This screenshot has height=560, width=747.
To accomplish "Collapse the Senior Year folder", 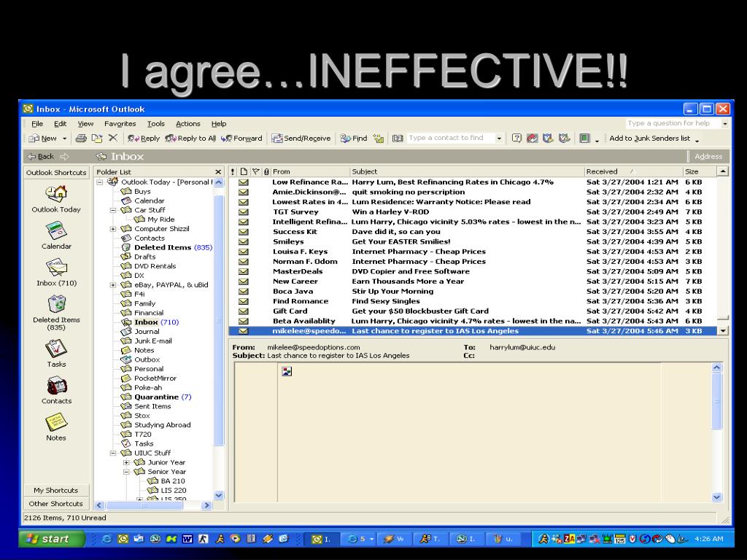I will pyautogui.click(x=127, y=472).
